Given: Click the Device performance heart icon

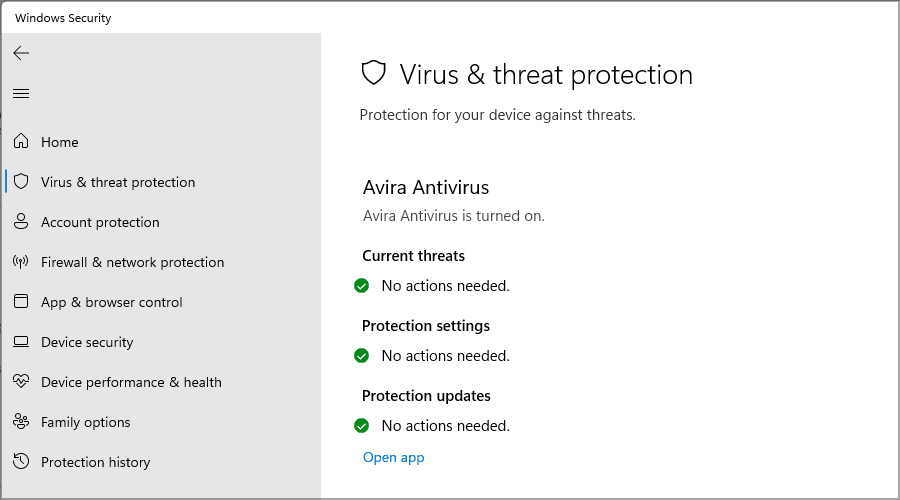Looking at the screenshot, I should coord(21,382).
